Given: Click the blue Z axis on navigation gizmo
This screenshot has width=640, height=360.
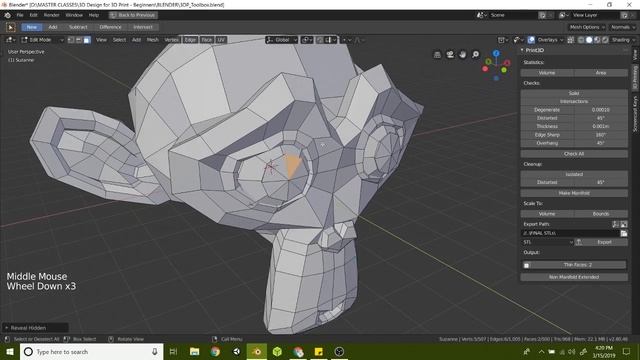Looking at the screenshot, I should [x=496, y=53].
